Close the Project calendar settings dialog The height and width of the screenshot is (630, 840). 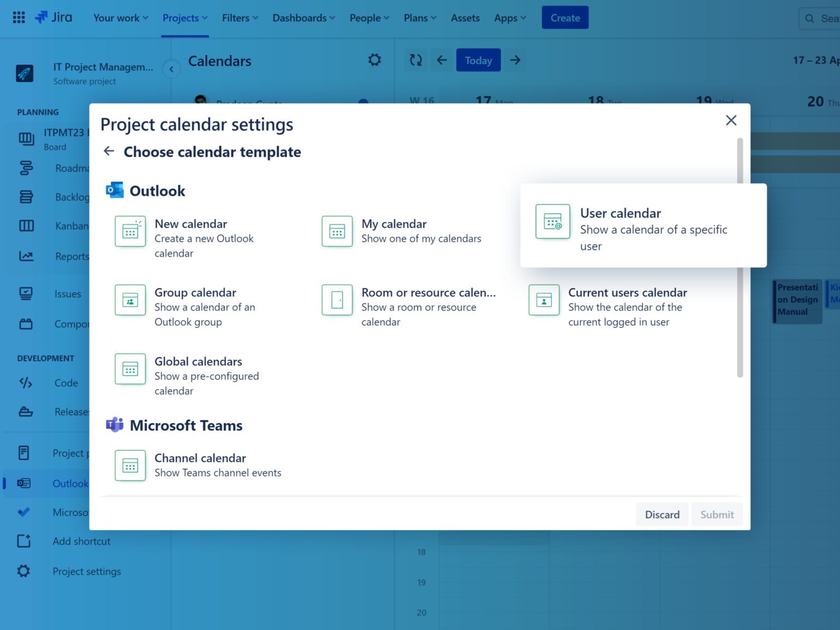pos(731,120)
